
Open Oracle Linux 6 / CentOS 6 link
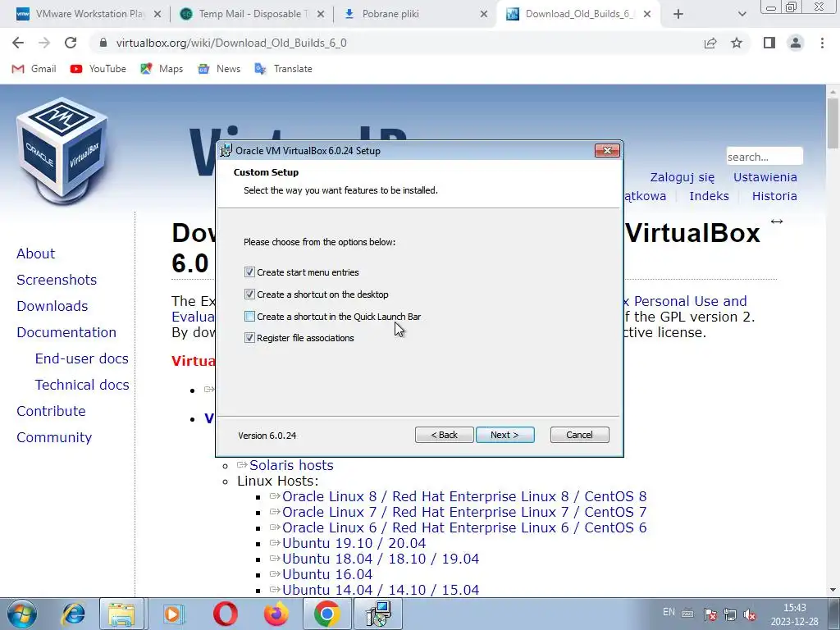464,527
